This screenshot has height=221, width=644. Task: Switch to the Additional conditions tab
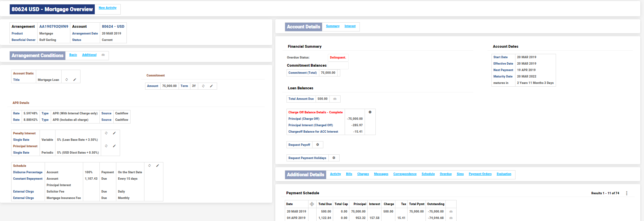pos(89,55)
